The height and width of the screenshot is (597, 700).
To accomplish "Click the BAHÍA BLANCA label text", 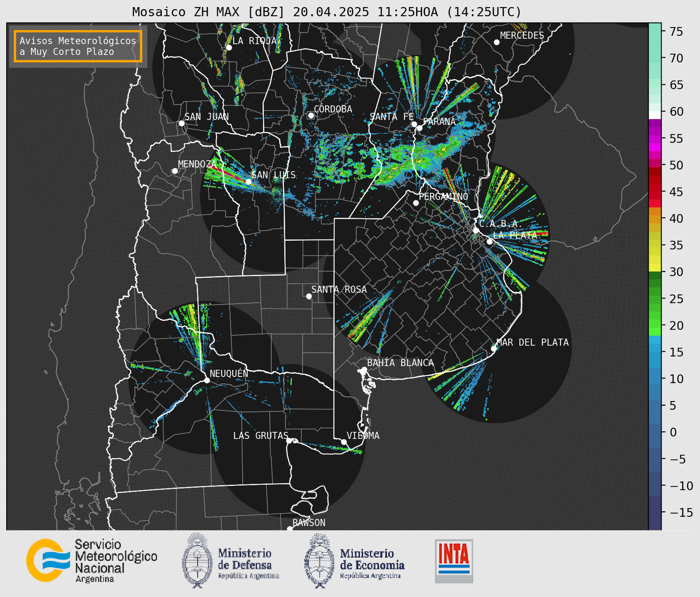I will pos(400,363).
